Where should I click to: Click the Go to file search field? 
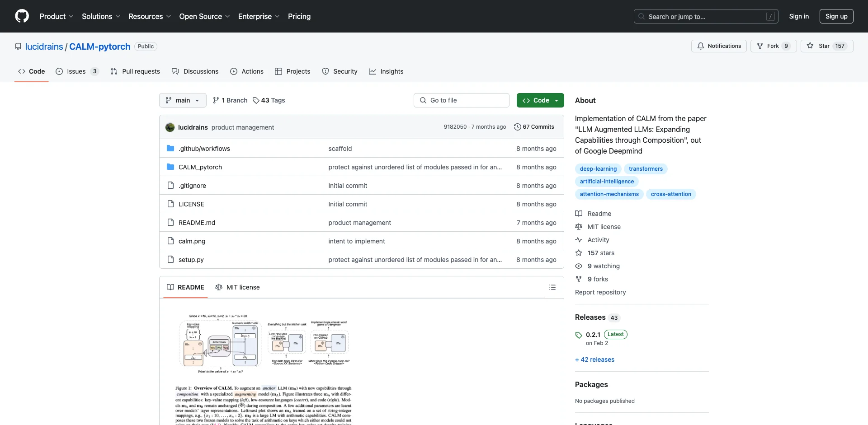pos(462,100)
